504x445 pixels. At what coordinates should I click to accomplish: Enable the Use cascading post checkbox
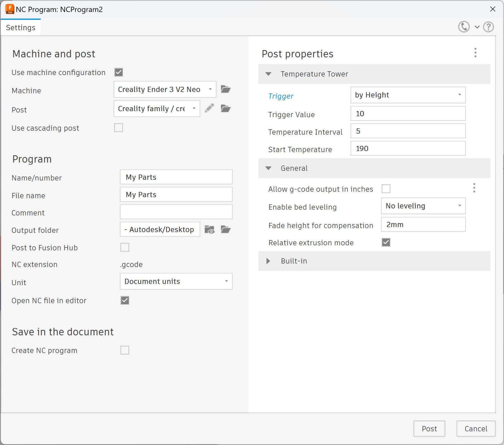tap(118, 128)
